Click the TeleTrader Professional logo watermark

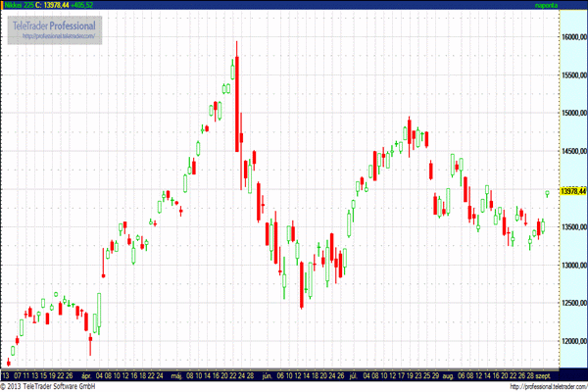55,25
